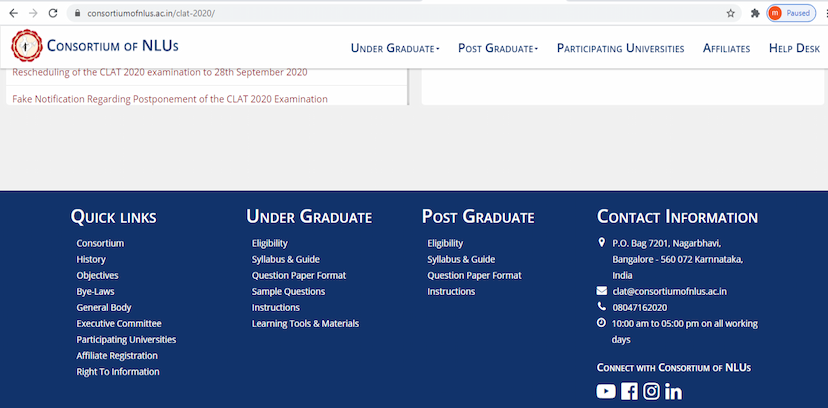This screenshot has height=408, width=828.
Task: Open the Instagram social icon
Action: 651,391
